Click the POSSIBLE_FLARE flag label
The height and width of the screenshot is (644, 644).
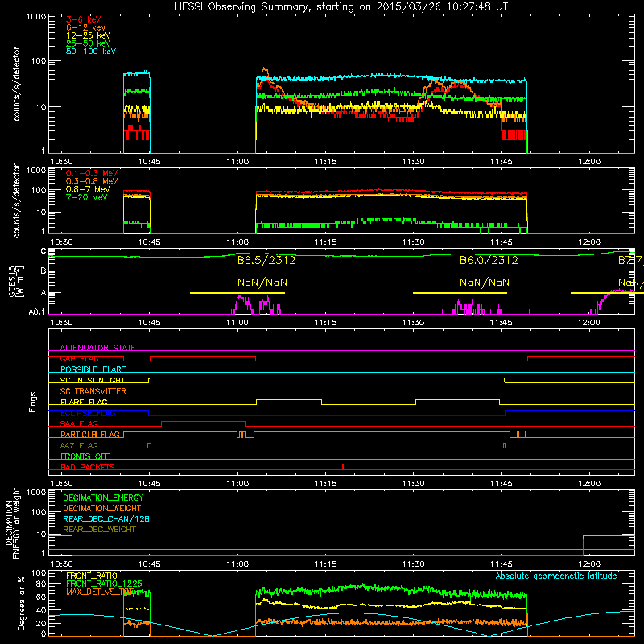[93, 369]
